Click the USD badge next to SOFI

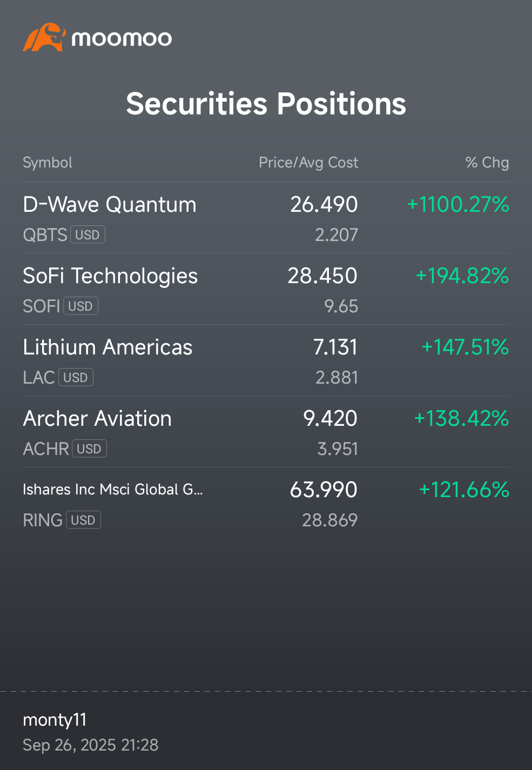pos(80,306)
